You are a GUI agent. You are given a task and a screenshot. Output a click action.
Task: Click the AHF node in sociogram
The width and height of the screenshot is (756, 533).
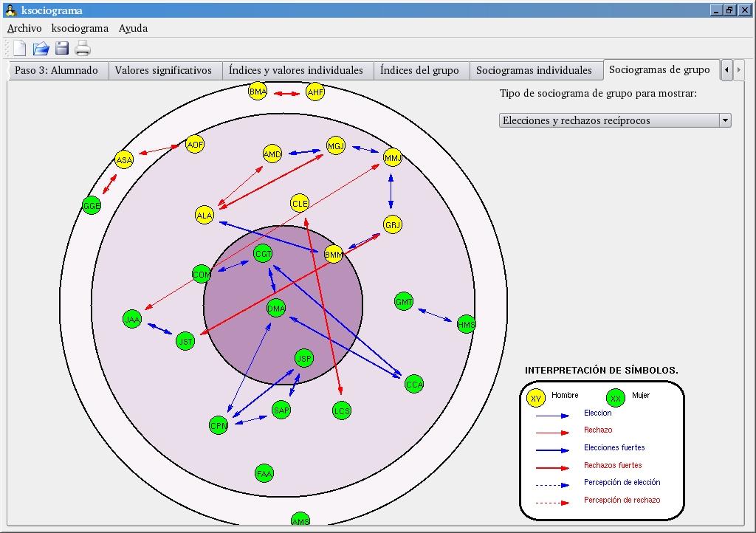[x=315, y=92]
